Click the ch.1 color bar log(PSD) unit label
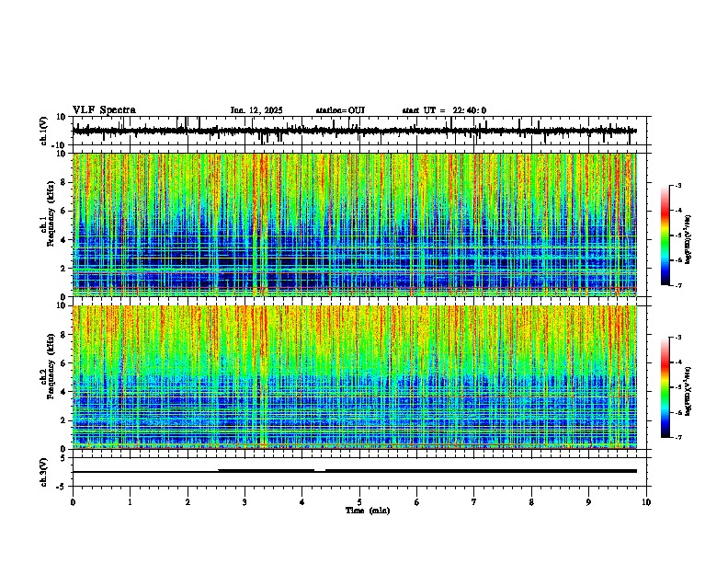This screenshot has height=563, width=728. tap(688, 240)
